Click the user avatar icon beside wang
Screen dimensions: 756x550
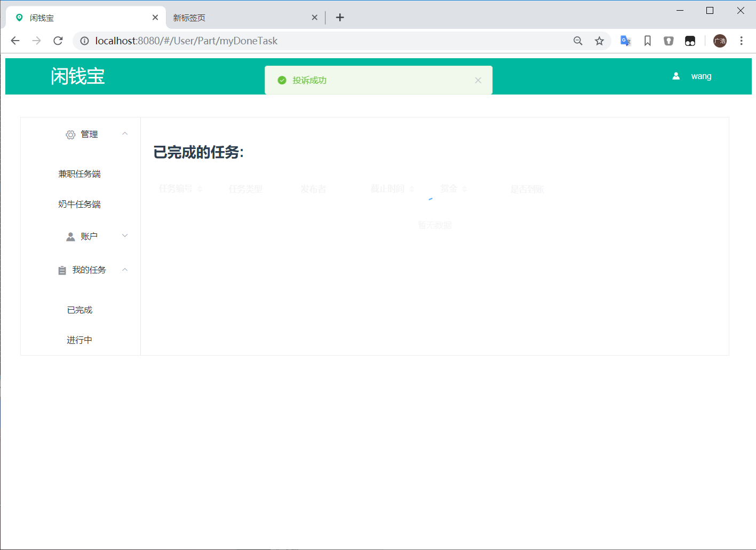676,76
